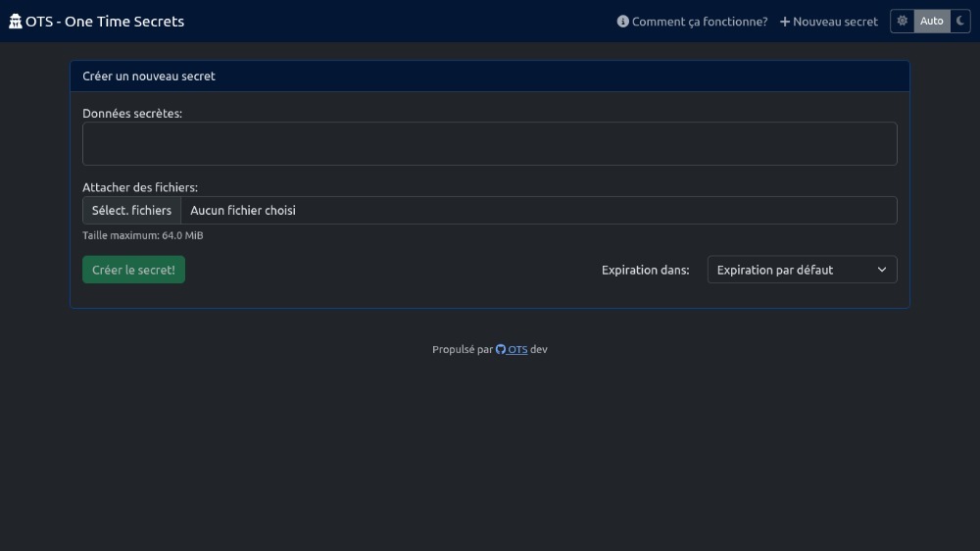Screen dimensions: 980x551
Task: Enable dark theme with the moon icon
Action: [x=960, y=21]
